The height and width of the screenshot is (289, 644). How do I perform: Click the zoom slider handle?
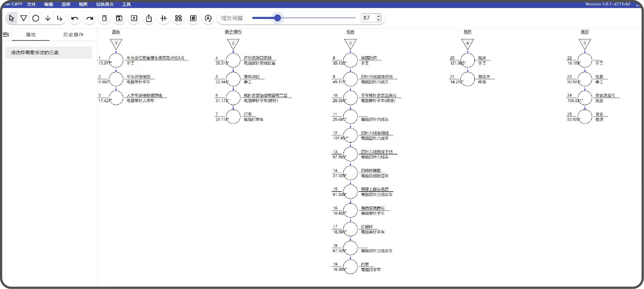pyautogui.click(x=278, y=18)
